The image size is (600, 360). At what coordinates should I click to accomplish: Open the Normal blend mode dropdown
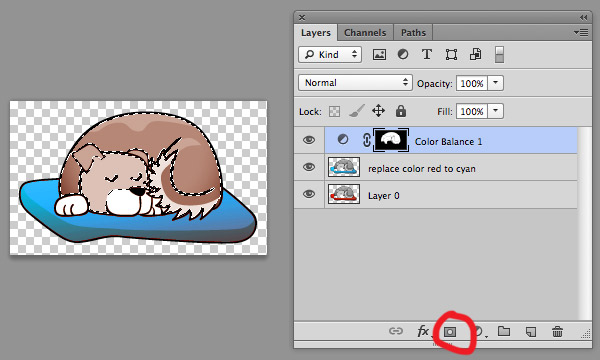[x=355, y=83]
